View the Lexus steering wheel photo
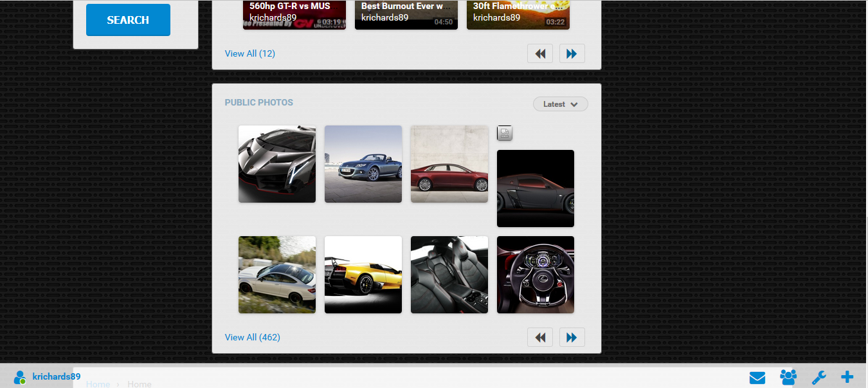Image resolution: width=868 pixels, height=388 pixels. pos(536,275)
